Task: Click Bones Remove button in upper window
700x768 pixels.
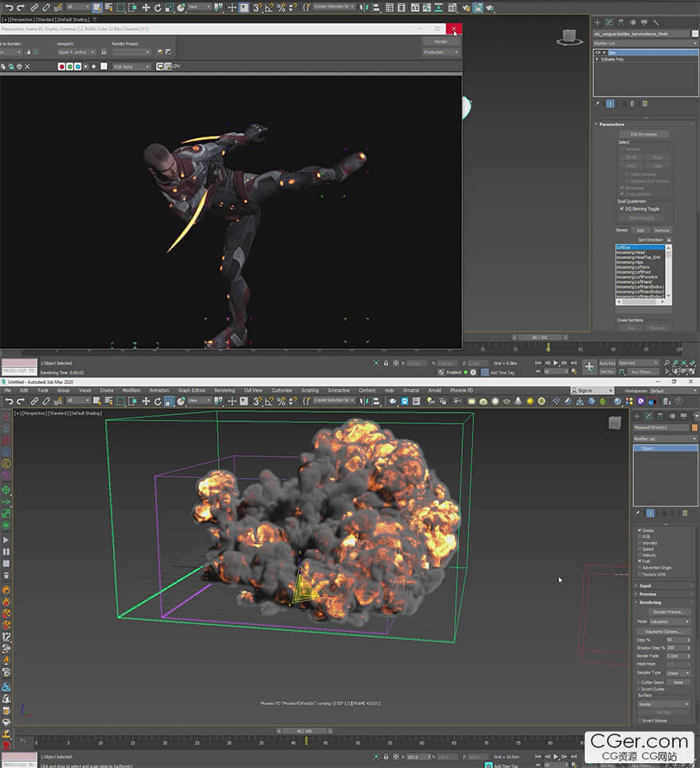Action: [x=662, y=231]
